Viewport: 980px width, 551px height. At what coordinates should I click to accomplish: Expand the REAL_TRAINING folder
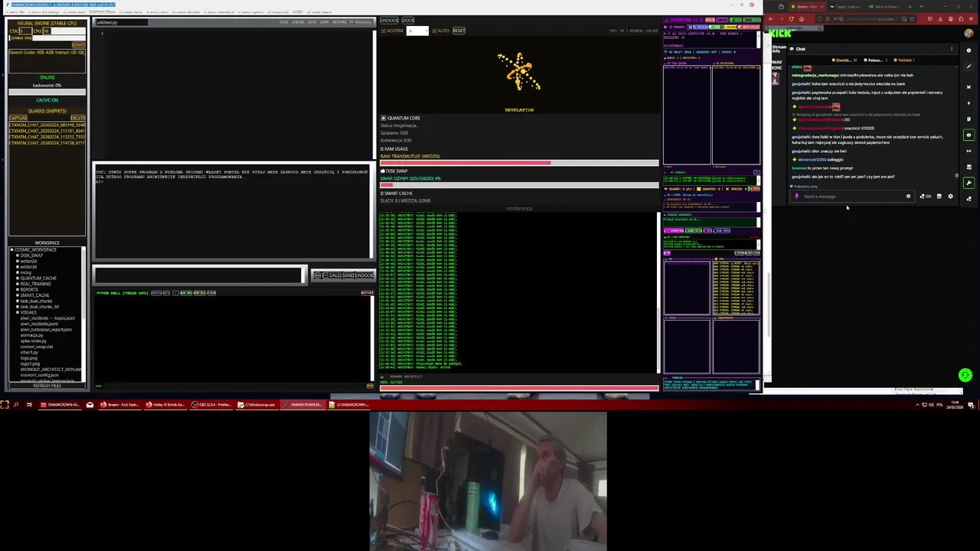coord(18,284)
